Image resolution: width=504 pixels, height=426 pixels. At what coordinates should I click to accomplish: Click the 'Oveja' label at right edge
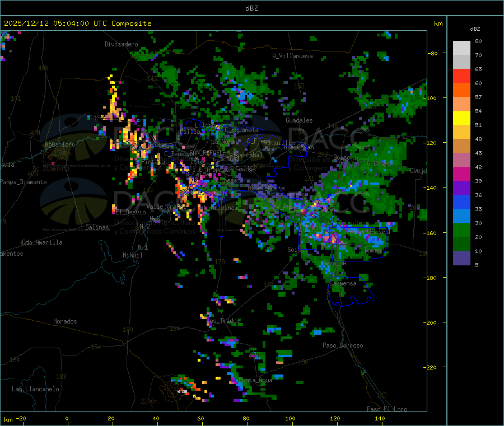point(418,171)
